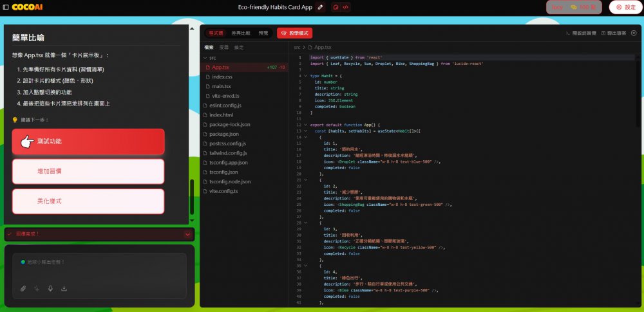Click the download icon in chat box
The image size is (644, 312).
point(64,288)
